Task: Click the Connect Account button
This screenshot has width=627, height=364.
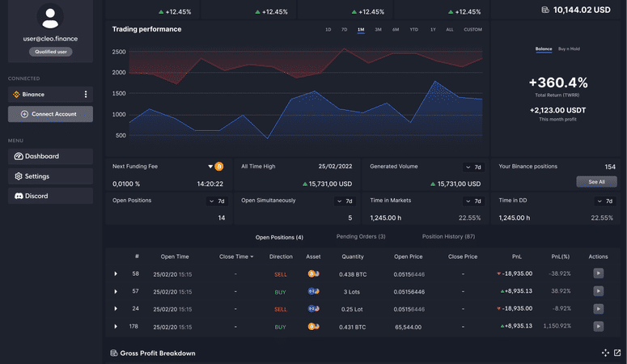Action: point(50,114)
